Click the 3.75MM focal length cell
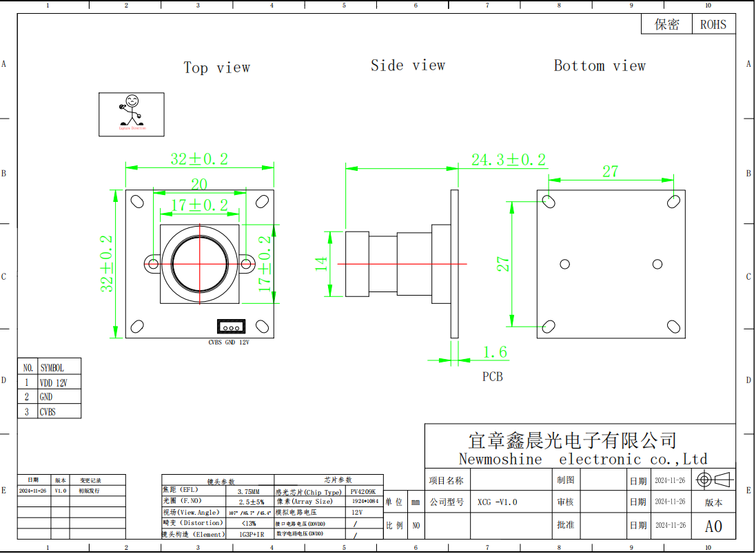Screen dimensions: 756x554 [248, 492]
